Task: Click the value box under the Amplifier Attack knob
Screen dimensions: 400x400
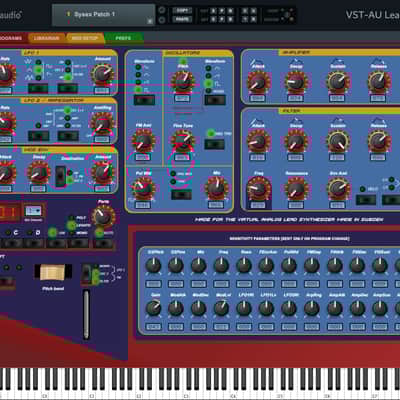Action: pyautogui.click(x=258, y=98)
